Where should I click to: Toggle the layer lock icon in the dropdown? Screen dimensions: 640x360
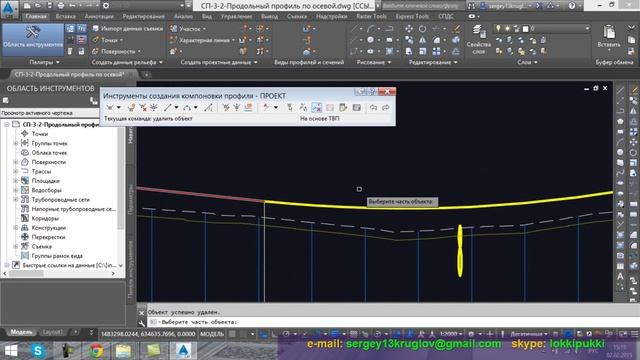517,29
